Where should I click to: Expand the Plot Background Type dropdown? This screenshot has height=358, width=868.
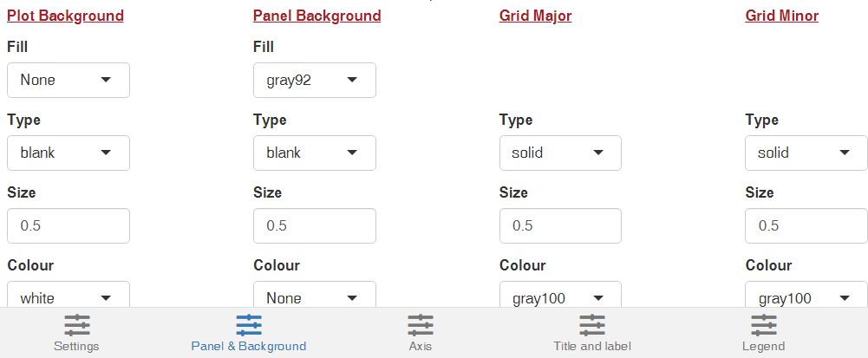(x=69, y=153)
